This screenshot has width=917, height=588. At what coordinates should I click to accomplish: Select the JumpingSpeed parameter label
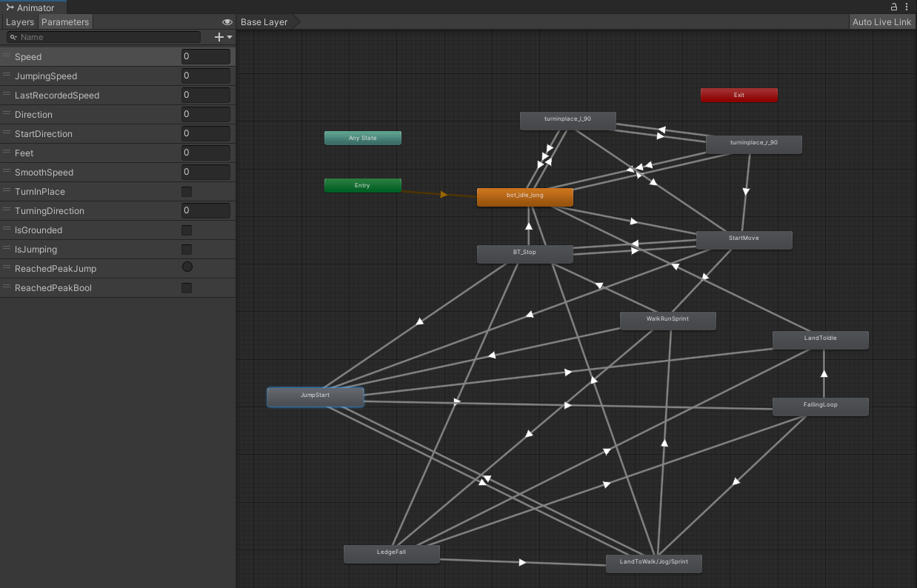click(x=46, y=76)
